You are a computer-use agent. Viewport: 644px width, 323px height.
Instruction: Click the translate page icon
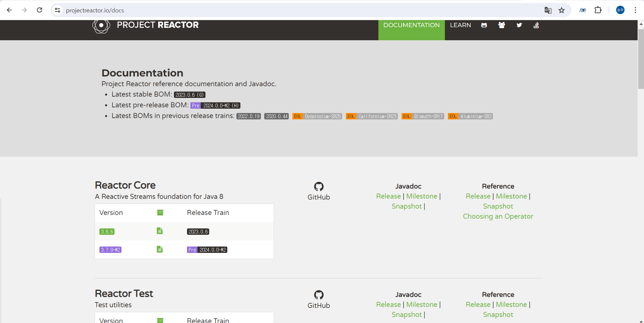point(548,10)
